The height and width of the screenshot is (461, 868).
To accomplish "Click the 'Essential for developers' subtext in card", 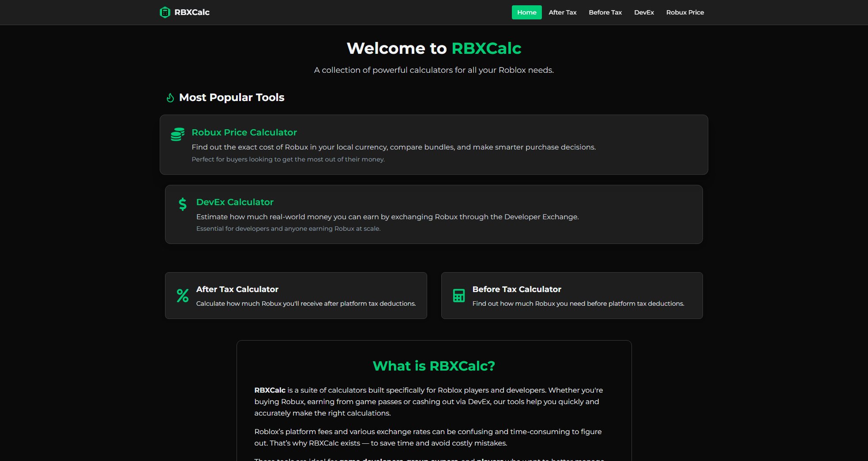I will point(288,229).
